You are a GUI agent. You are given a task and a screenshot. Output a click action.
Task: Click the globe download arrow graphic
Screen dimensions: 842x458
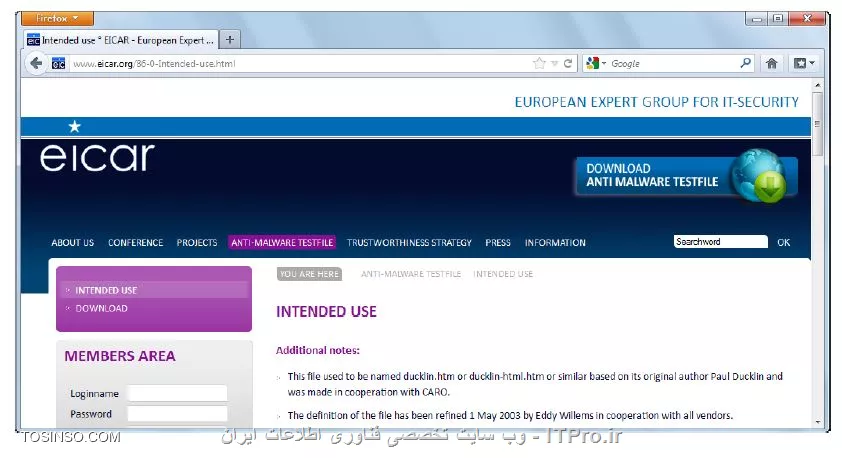[x=760, y=176]
